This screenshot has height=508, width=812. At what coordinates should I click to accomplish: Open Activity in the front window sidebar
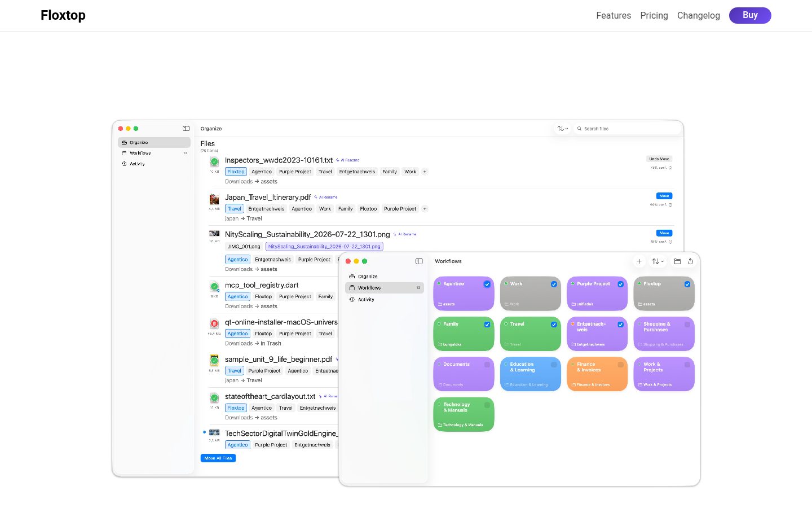(x=385, y=300)
